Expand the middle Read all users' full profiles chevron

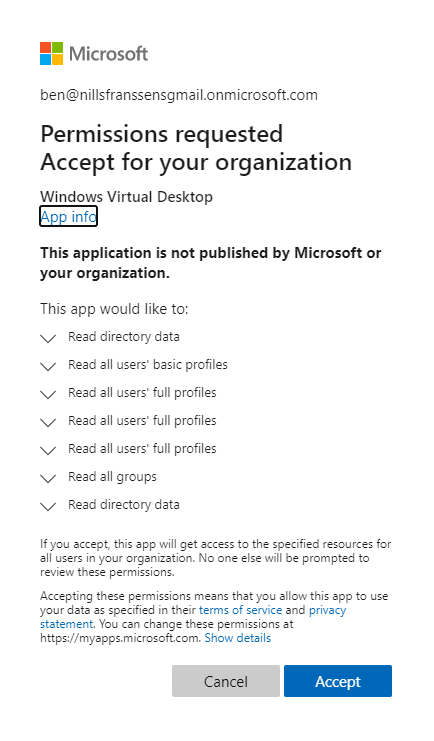pos(48,422)
